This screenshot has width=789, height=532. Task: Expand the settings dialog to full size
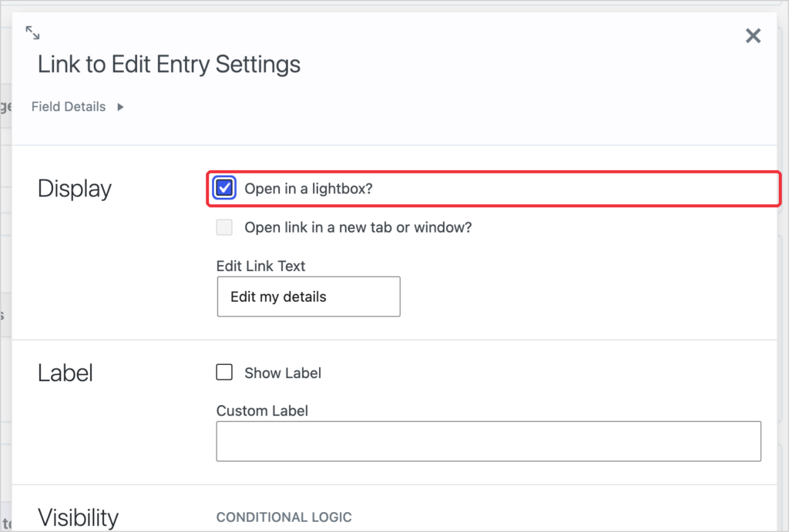coord(32,32)
